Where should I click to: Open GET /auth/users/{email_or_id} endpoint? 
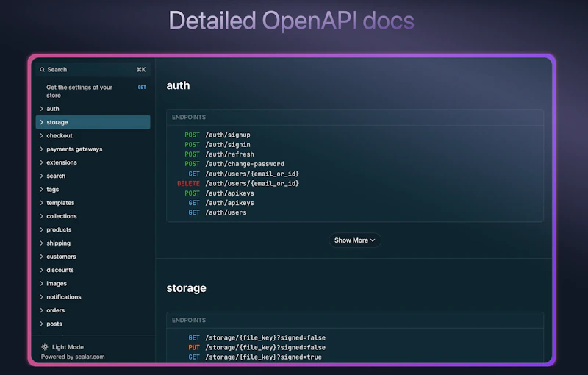243,174
